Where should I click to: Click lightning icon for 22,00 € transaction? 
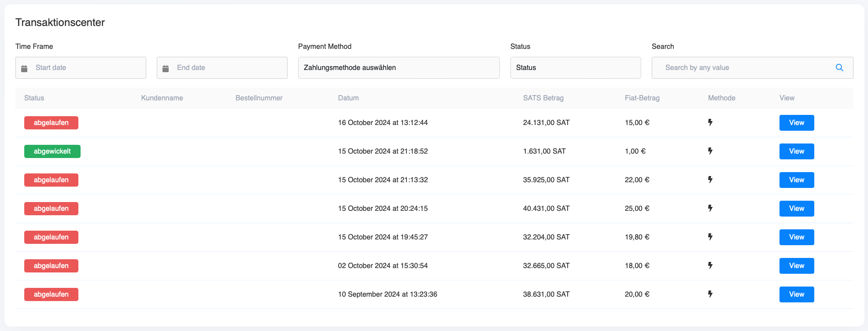click(710, 180)
